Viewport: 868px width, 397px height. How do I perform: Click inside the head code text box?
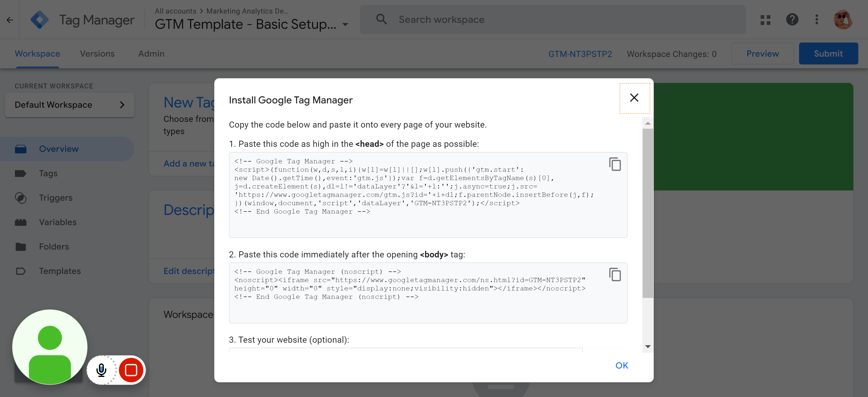coord(428,195)
